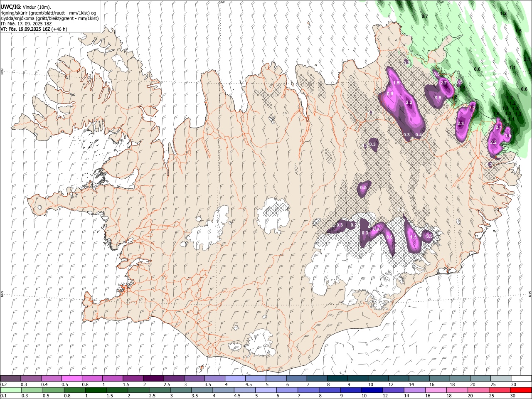Click the '64N' latitude label on right edge
The image size is (532, 399).
[x=530, y=293]
